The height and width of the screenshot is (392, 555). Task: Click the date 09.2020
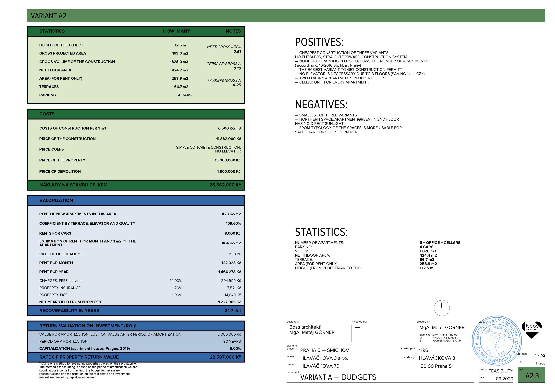[x=504, y=379]
